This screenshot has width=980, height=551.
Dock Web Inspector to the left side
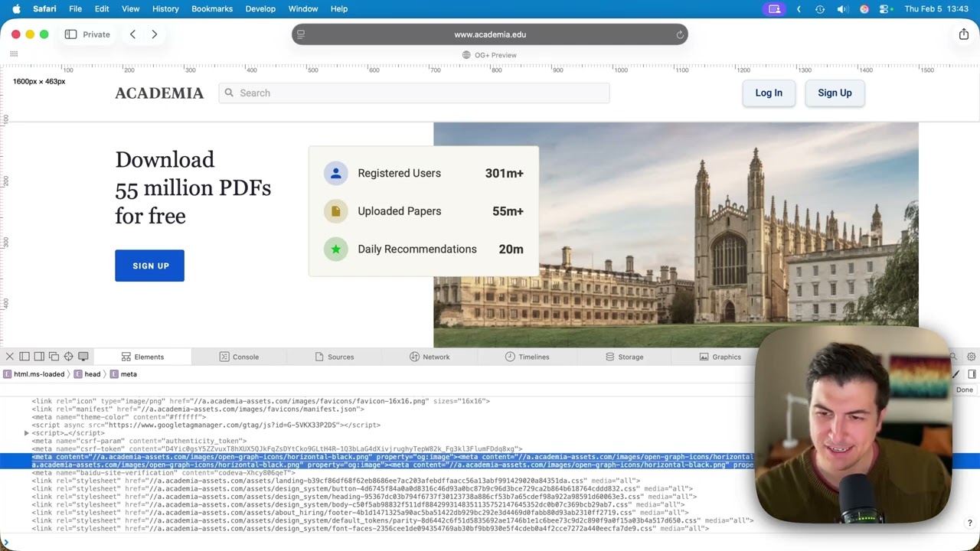24,357
